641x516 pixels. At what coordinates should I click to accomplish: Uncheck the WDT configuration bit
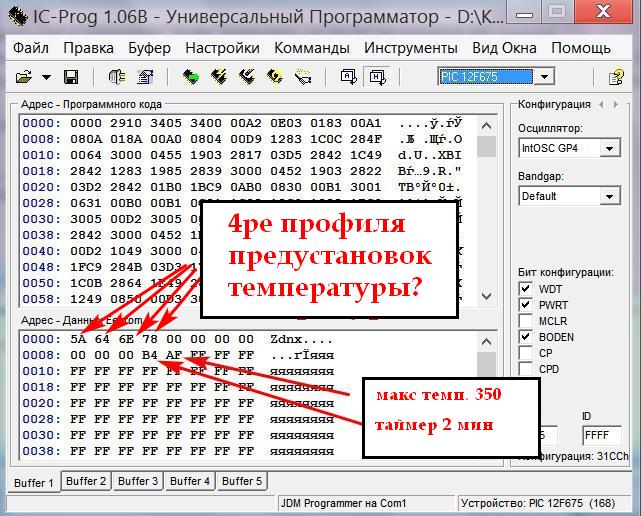pos(526,289)
